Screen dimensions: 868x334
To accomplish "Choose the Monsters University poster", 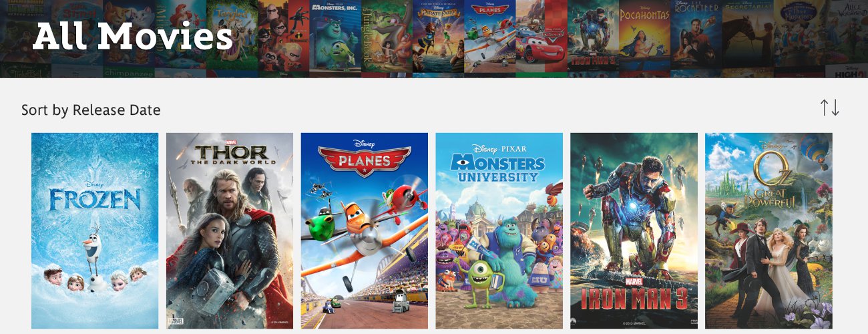I will [x=499, y=230].
